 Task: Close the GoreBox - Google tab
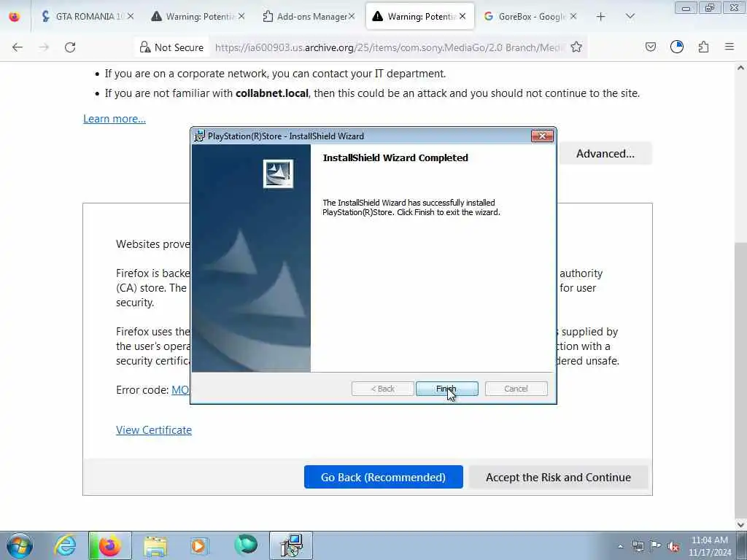(573, 17)
